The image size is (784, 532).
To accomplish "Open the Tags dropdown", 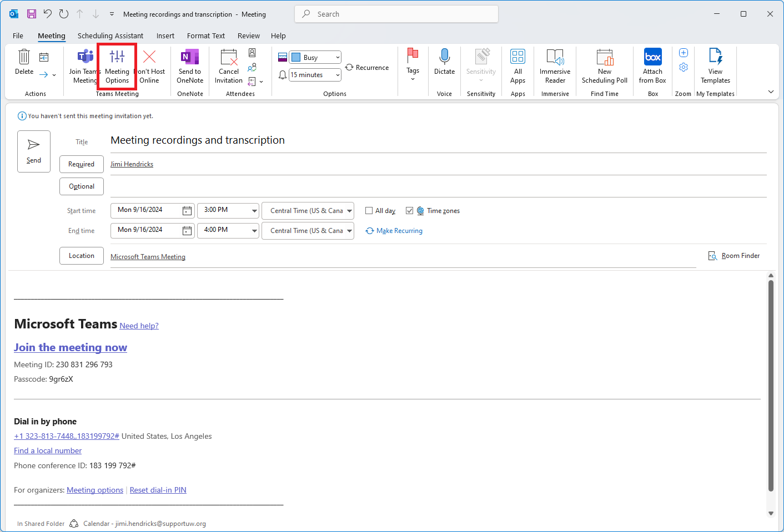I will pyautogui.click(x=413, y=65).
